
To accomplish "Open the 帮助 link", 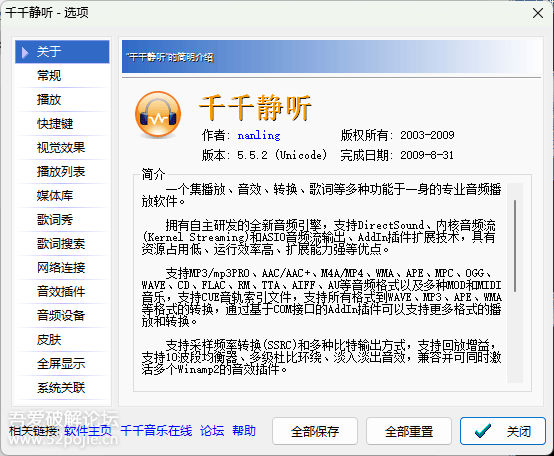I will pyautogui.click(x=244, y=431).
